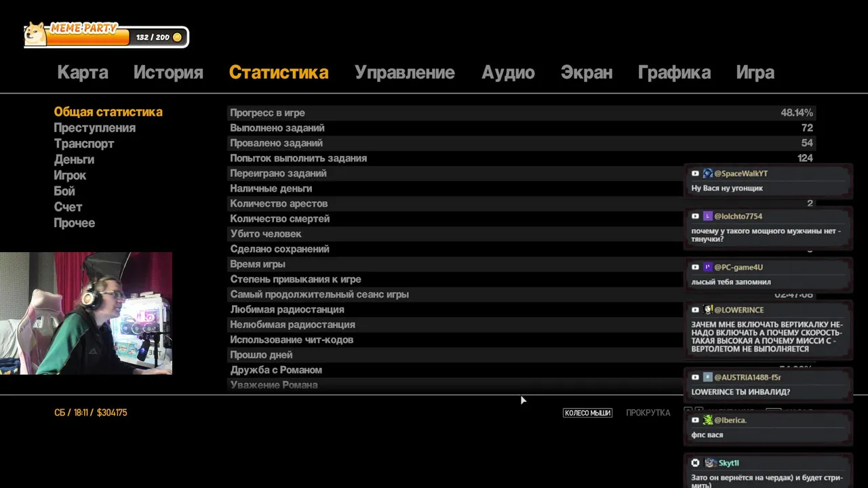Click the @lolchto7754 username
868x488 pixels.
pos(738,216)
